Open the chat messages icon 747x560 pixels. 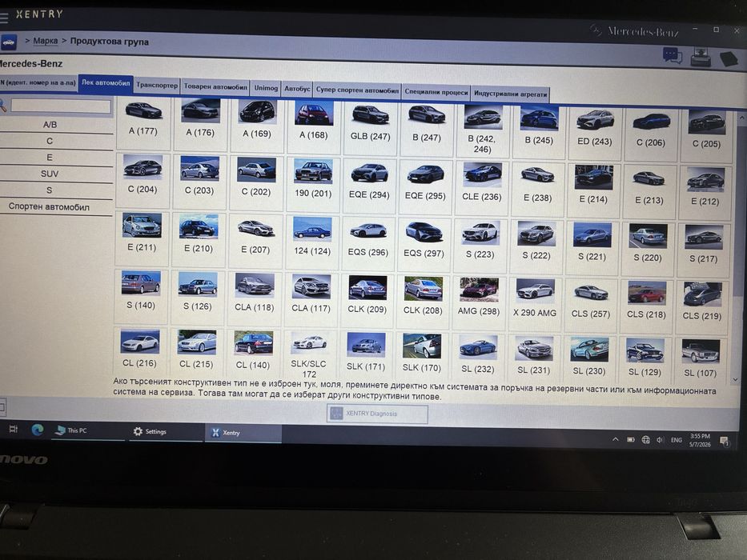[673, 54]
